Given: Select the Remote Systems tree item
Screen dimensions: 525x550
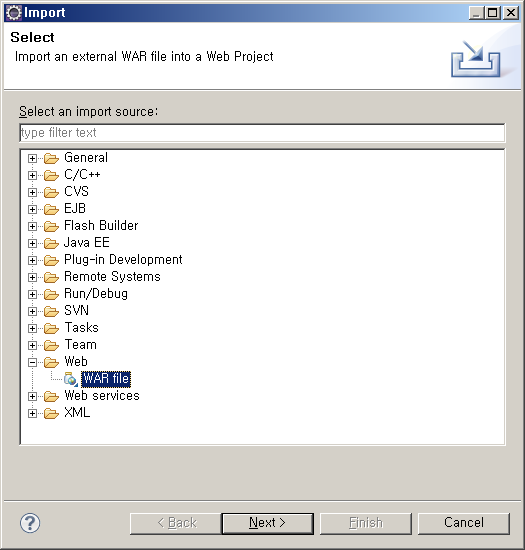Looking at the screenshot, I should point(112,277).
